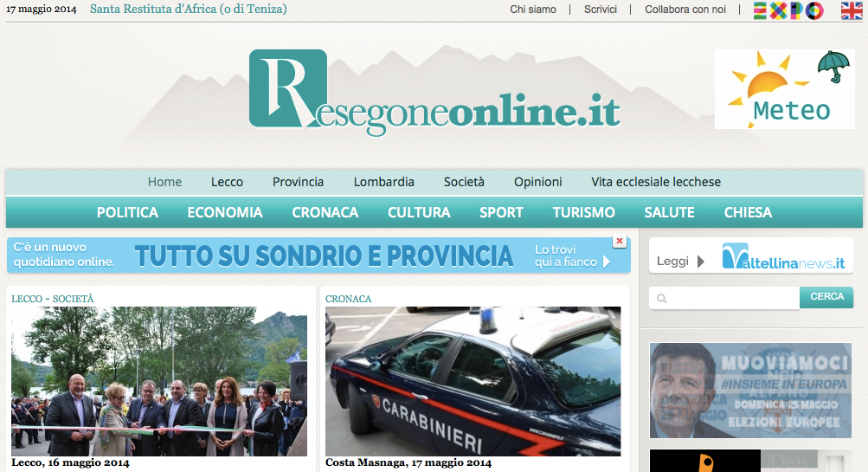Open the LECCO - SOCIETÀ article label
Screen dimensions: 868x472
(53, 299)
